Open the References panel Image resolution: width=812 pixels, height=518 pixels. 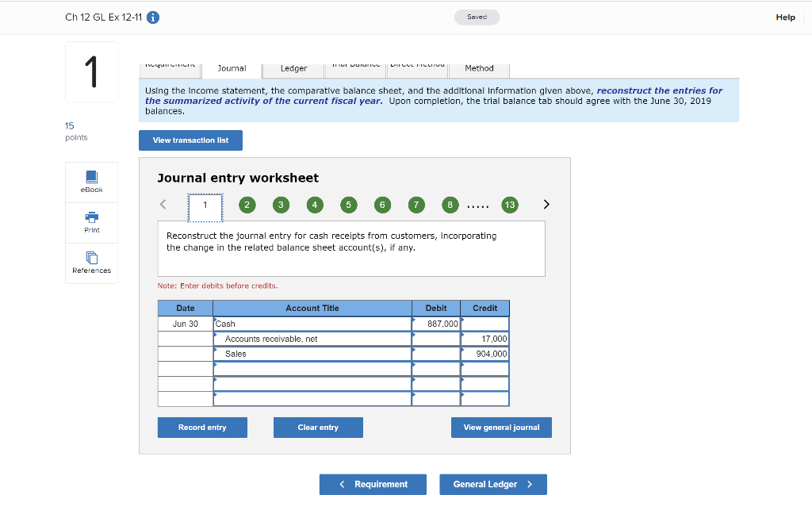tap(92, 263)
